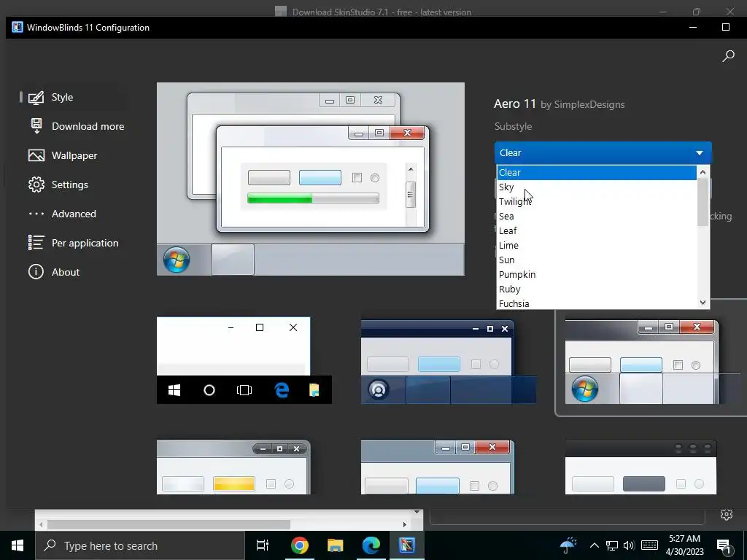Choose the Fuchsia substyle

(x=597, y=303)
